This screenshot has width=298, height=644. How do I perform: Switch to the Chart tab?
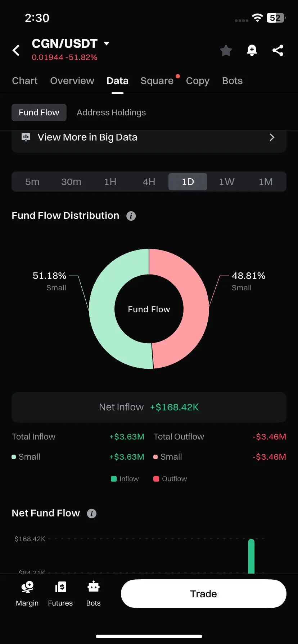24,81
